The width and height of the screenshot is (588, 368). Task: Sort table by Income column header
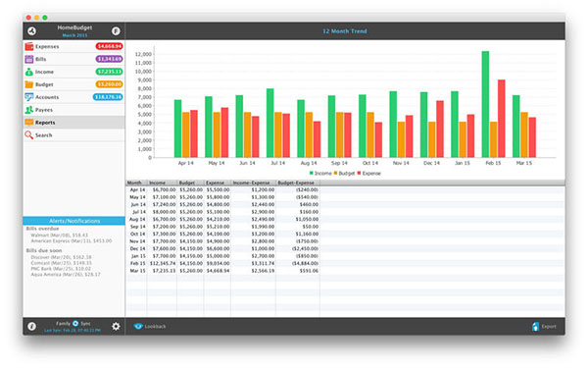pos(162,183)
